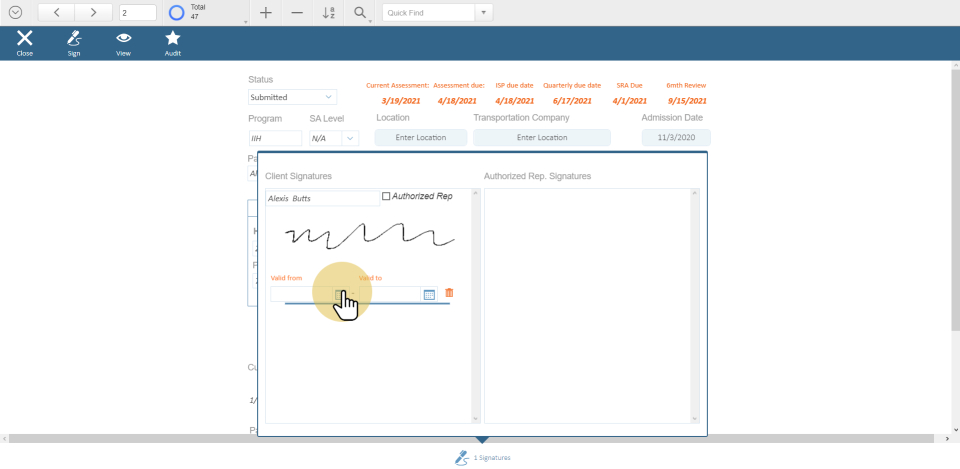The width and height of the screenshot is (960, 469).
Task: Click the plus icon to add record
Action: tap(265, 13)
